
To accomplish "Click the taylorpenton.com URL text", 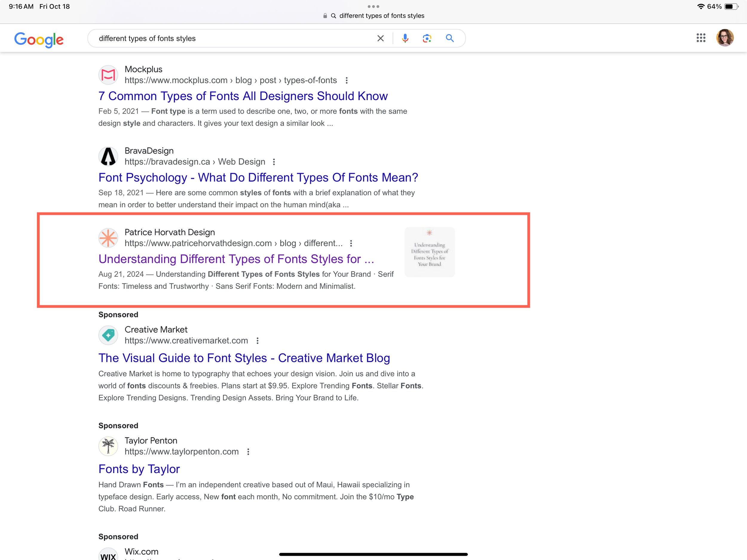I will point(181,452).
